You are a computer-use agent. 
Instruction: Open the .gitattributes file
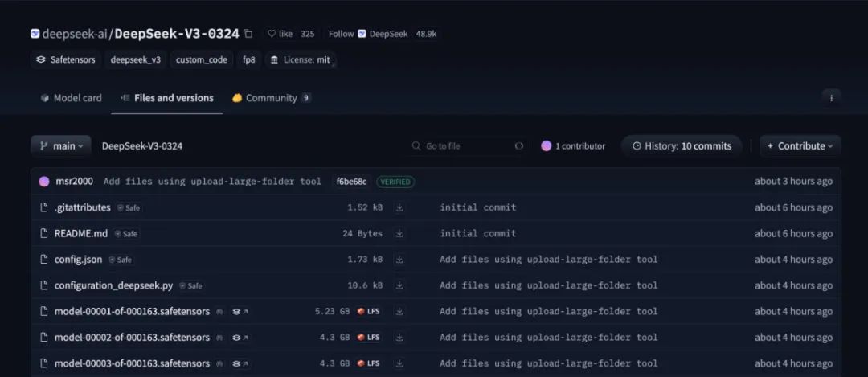[x=83, y=207]
